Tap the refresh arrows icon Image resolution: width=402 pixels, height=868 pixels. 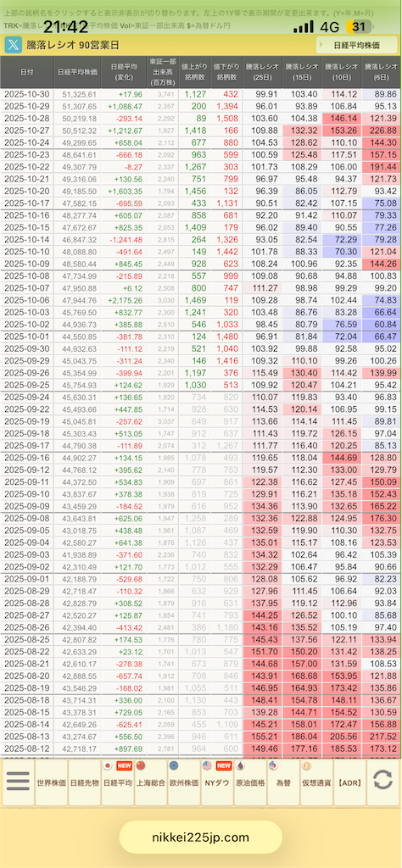click(x=382, y=780)
